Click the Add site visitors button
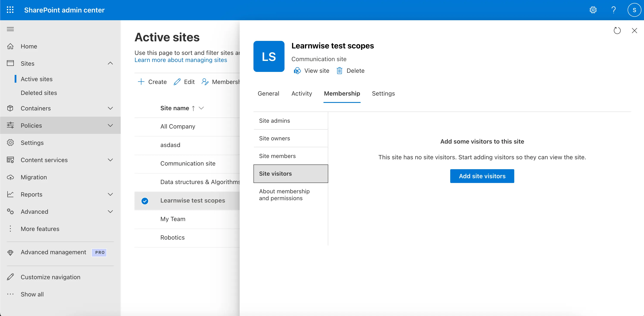The image size is (644, 316). click(482, 176)
